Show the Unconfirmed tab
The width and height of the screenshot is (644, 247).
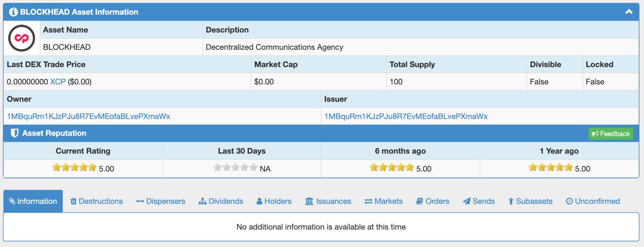pos(593,201)
